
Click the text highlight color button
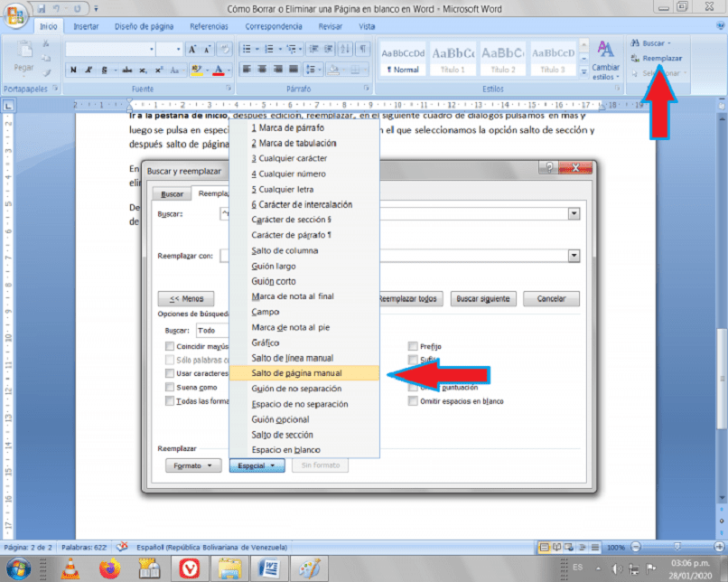pyautogui.click(x=196, y=70)
